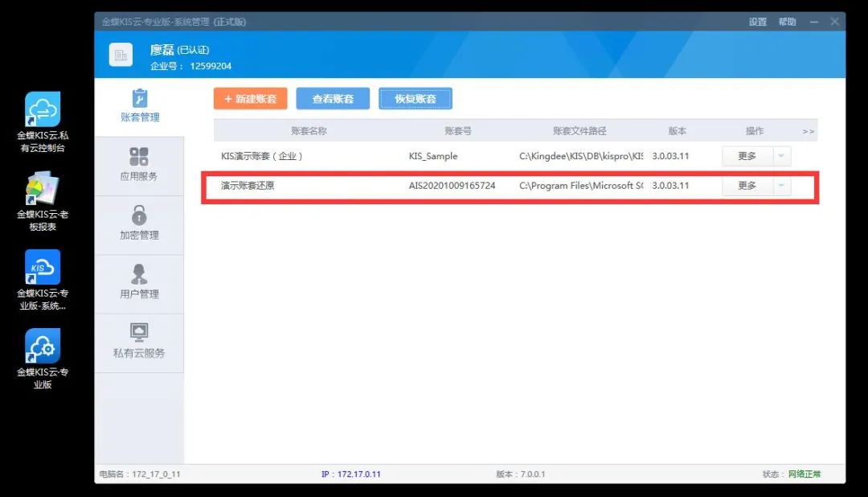The width and height of the screenshot is (868, 497).
Task: Click KIS_Sample account number cell
Action: (x=433, y=156)
